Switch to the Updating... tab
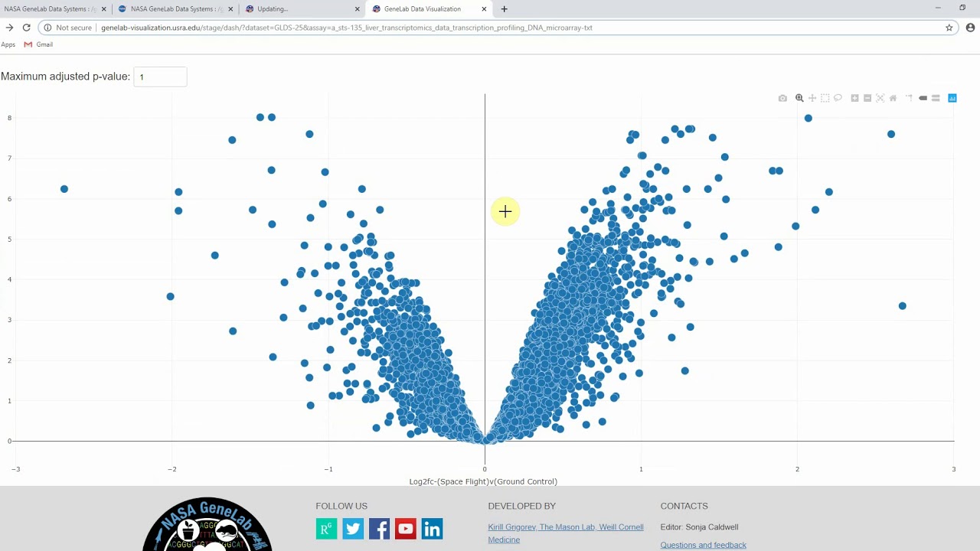This screenshot has width=980, height=551. (x=302, y=9)
